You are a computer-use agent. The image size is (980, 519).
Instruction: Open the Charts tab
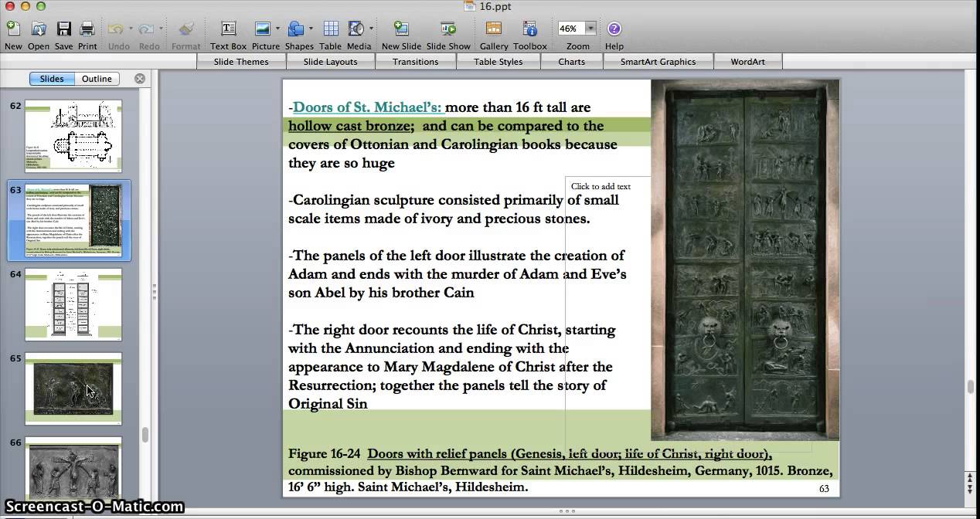572,62
